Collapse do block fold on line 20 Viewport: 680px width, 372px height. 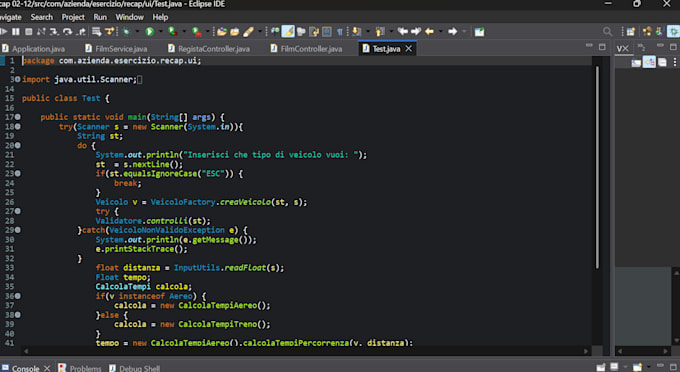pos(17,145)
